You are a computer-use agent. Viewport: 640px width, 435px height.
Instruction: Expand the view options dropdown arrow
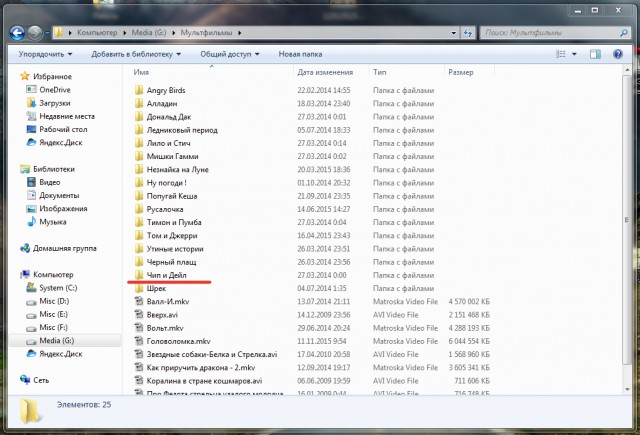[574, 54]
